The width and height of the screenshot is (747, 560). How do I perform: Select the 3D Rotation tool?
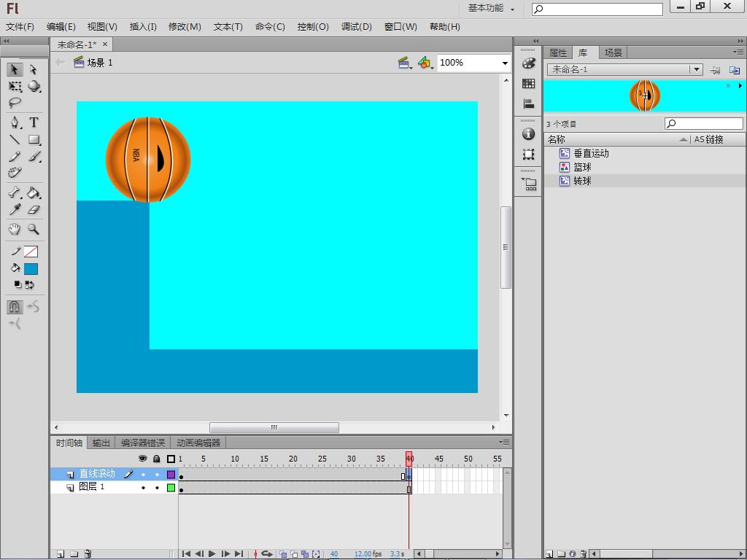click(x=34, y=86)
